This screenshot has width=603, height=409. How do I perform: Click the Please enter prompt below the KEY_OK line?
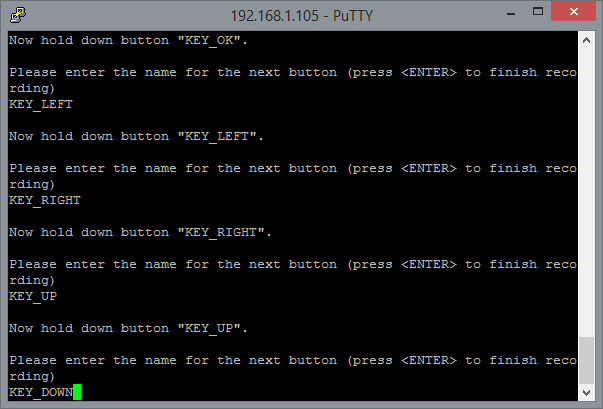pos(293,80)
